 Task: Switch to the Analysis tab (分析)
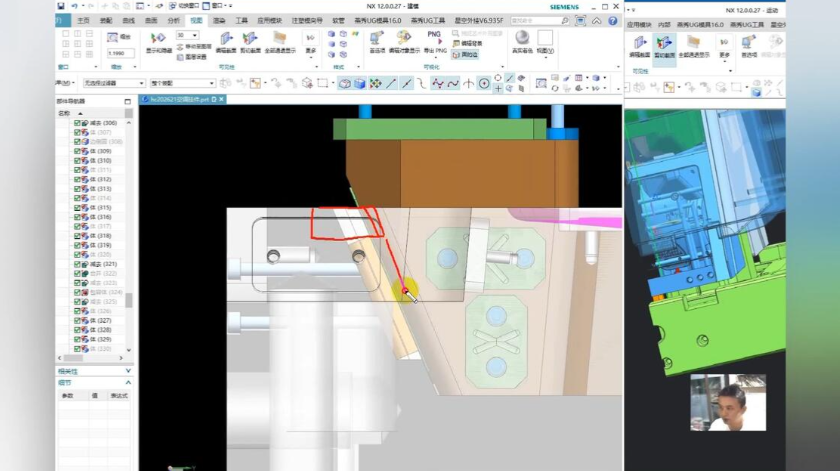click(174, 20)
